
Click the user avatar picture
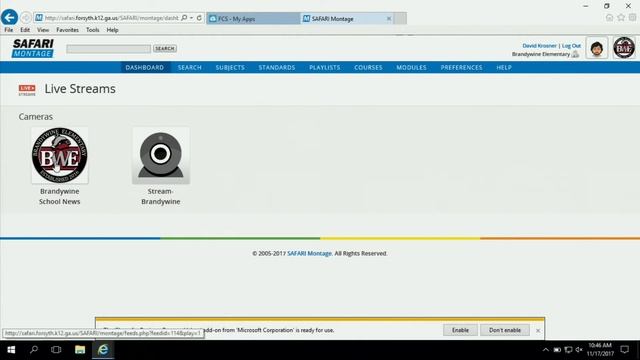(x=597, y=48)
